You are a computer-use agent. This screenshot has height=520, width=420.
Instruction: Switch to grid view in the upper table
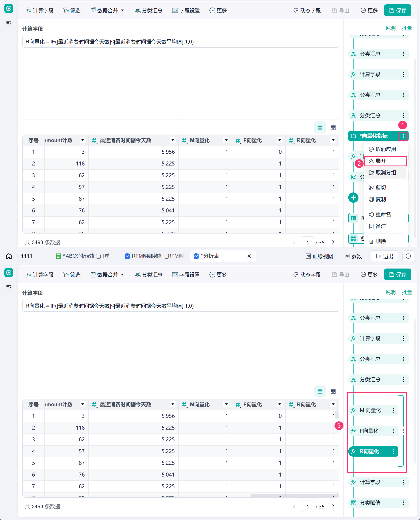pyautogui.click(x=333, y=127)
